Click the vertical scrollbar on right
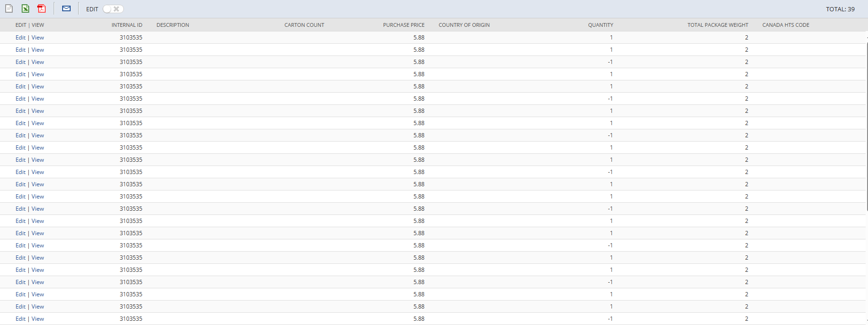Image resolution: width=868 pixels, height=325 pixels. [x=866, y=127]
